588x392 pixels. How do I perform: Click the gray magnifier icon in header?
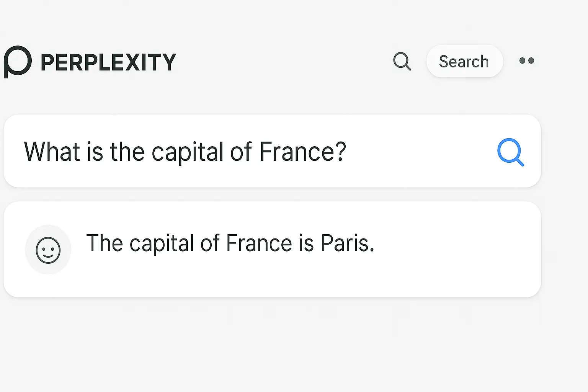[402, 61]
